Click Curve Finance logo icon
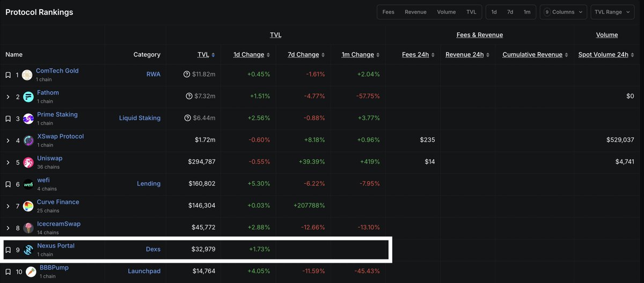The width and height of the screenshot is (644, 283). coord(28,206)
